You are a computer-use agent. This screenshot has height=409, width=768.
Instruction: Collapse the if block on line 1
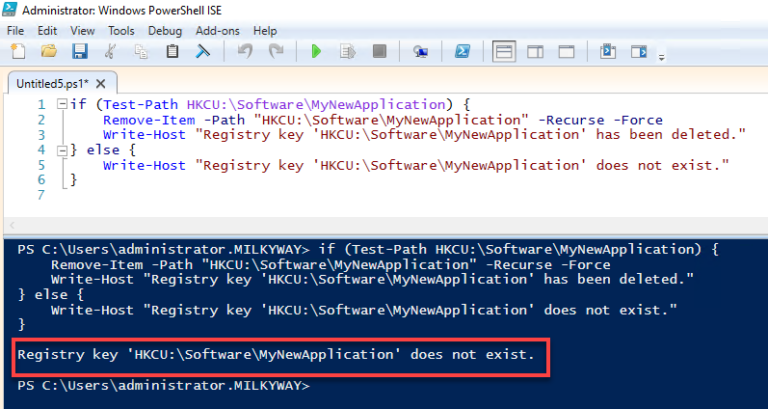[x=62, y=104]
